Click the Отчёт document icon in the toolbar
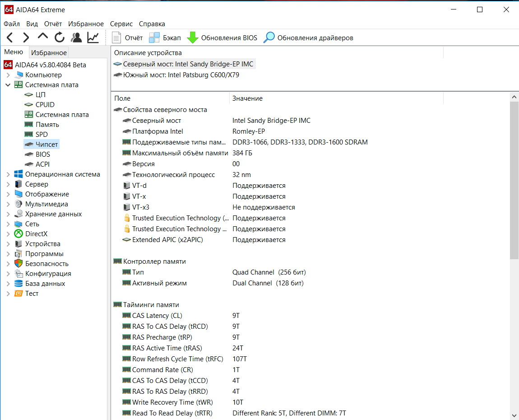The width and height of the screenshot is (519, 420). pyautogui.click(x=116, y=38)
